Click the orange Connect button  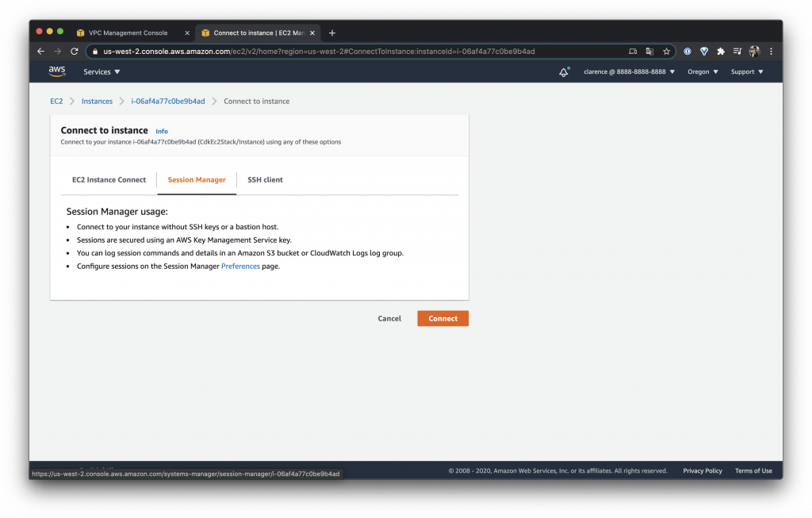[x=442, y=319]
